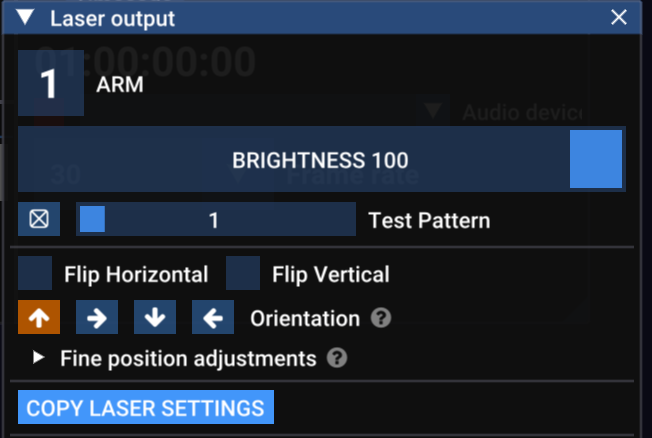Open the Fine position adjustments help icon
The image size is (652, 438).
coord(337,357)
